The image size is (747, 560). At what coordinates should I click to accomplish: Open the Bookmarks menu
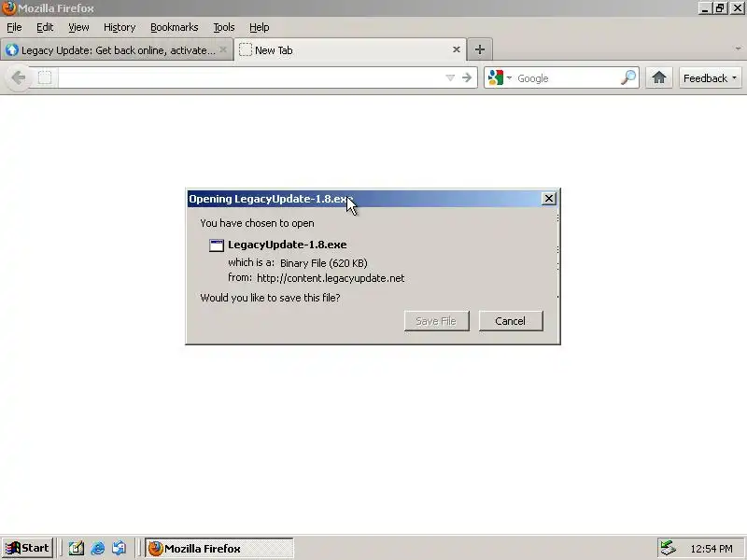(175, 27)
